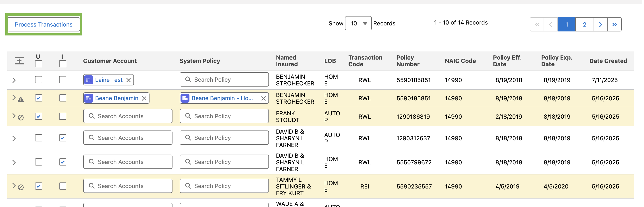Uncheck the I checkbox for policy 5550799672
Viewport: 644px width, 207px height.
tap(62, 162)
